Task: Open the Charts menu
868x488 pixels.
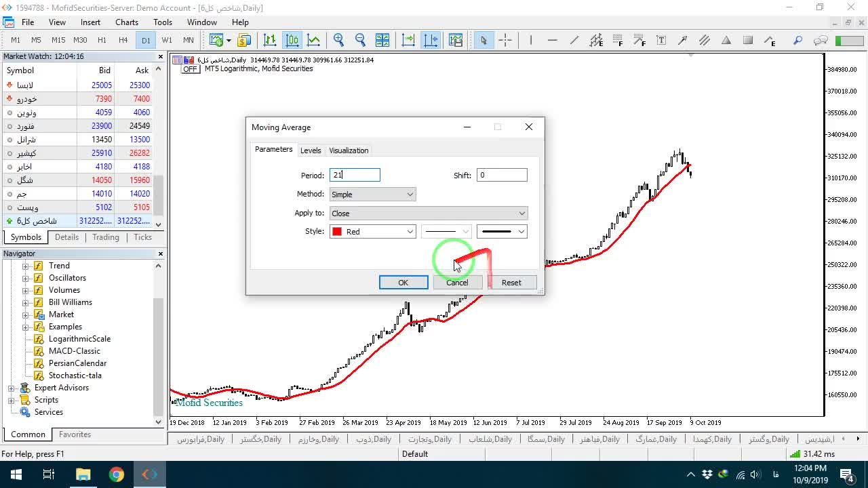Action: click(x=127, y=22)
